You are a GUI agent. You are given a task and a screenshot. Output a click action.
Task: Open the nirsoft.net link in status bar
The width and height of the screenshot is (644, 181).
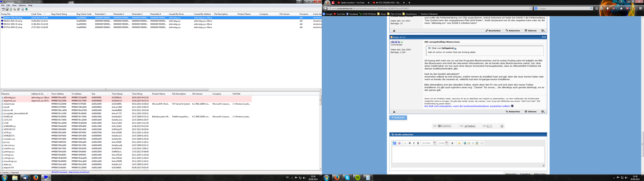pyautogui.click(x=79, y=172)
